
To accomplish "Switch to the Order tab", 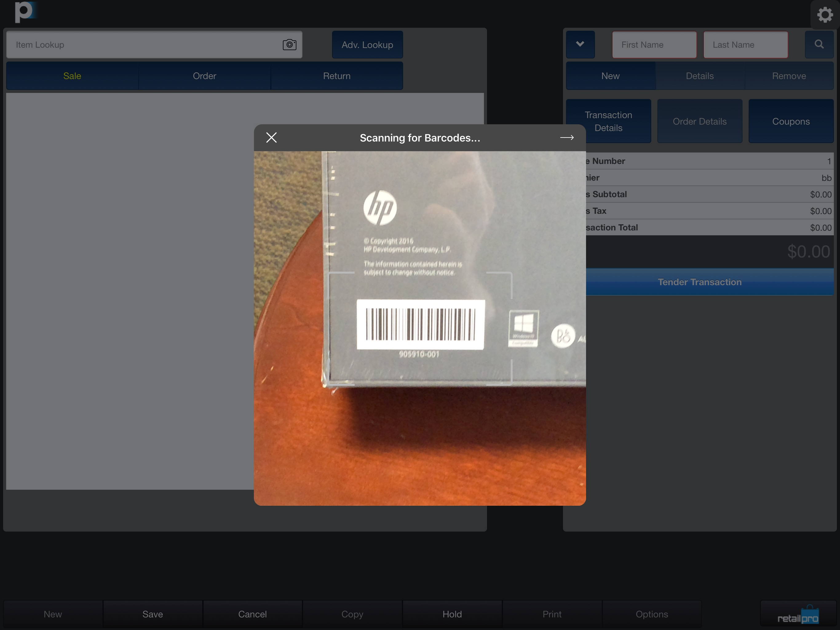I will click(x=204, y=76).
